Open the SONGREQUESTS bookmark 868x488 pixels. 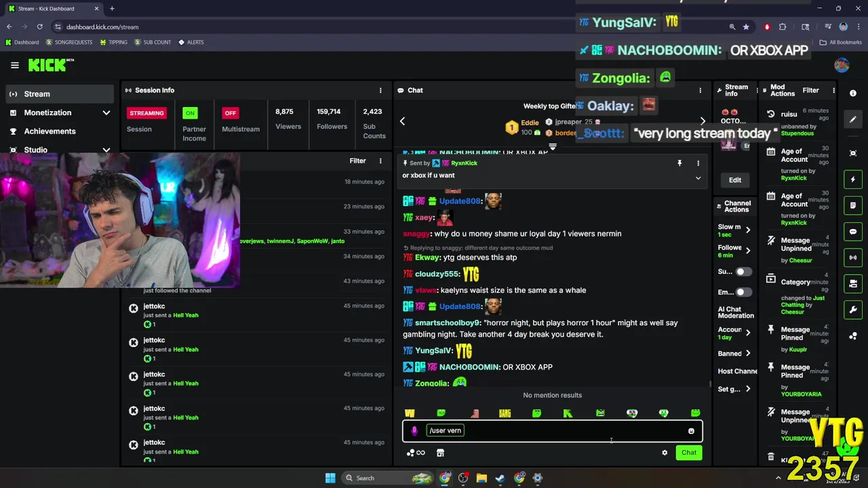tap(69, 42)
